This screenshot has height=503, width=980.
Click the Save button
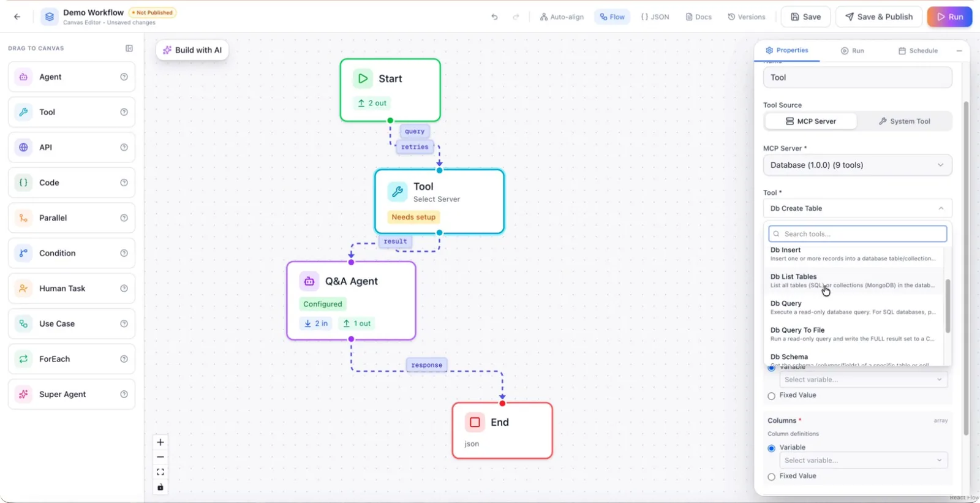pyautogui.click(x=805, y=17)
